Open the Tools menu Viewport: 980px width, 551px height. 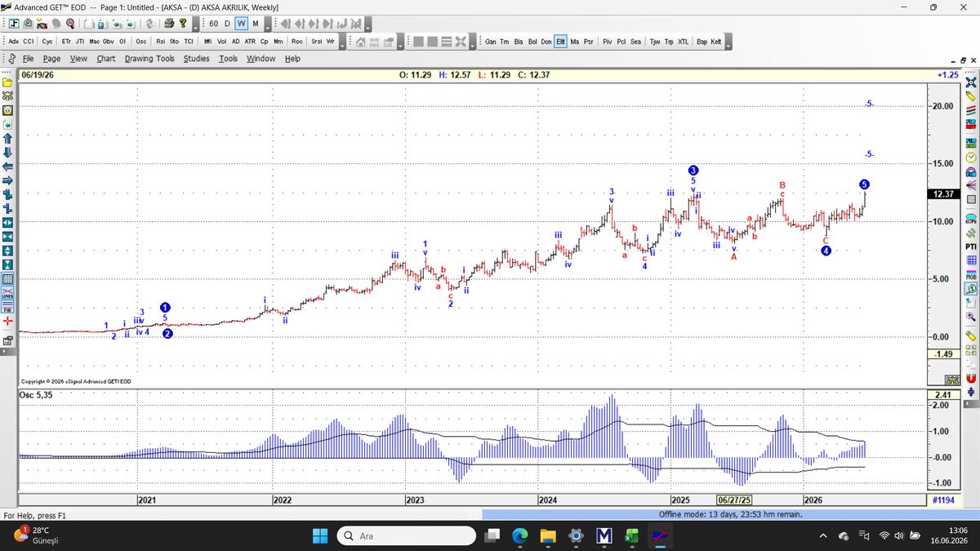(x=228, y=59)
